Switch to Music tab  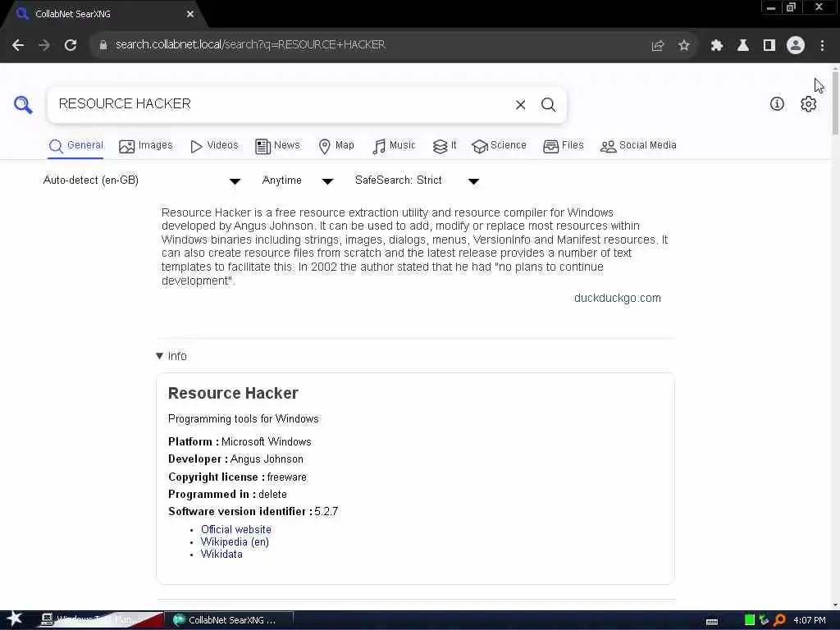(394, 146)
